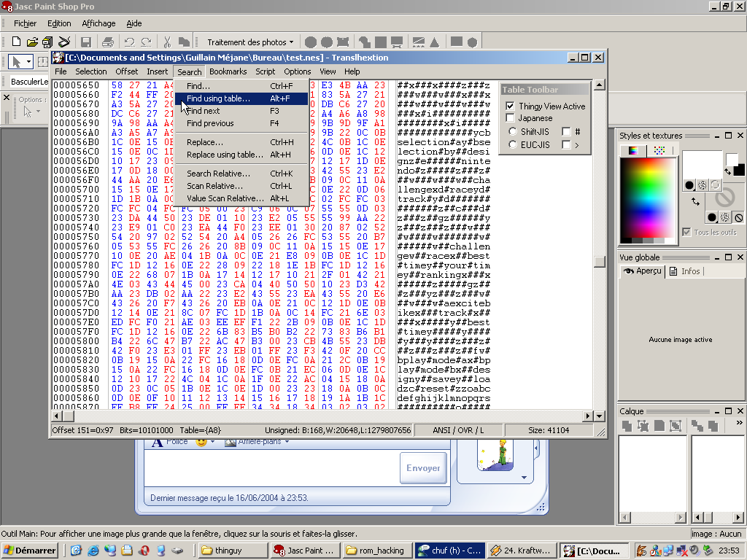Click the hex view vertical scrollbar thumb
This screenshot has height=560, width=747.
tap(600, 262)
